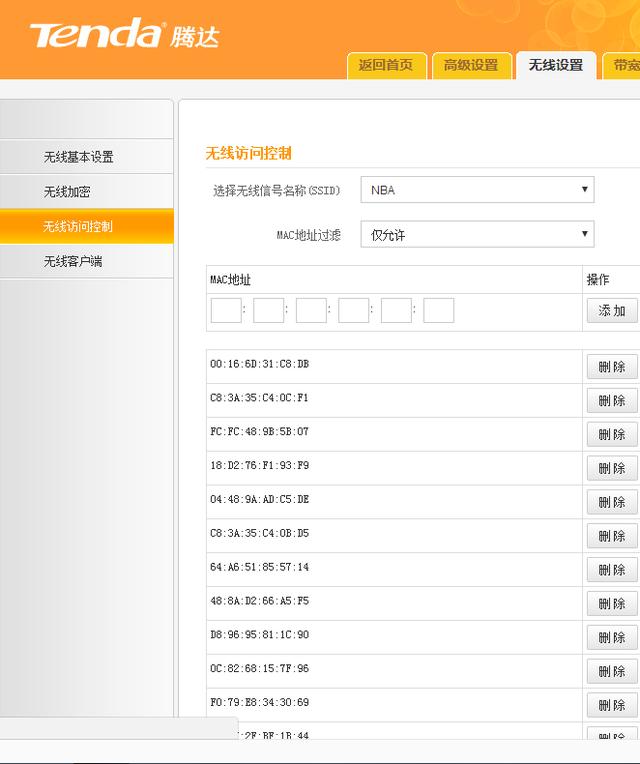This screenshot has height=764, width=640.
Task: Open the 高级设置 tab
Action: [x=471, y=65]
